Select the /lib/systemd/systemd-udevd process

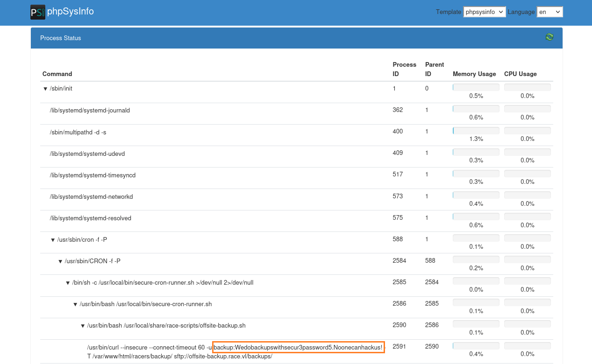[x=87, y=154]
